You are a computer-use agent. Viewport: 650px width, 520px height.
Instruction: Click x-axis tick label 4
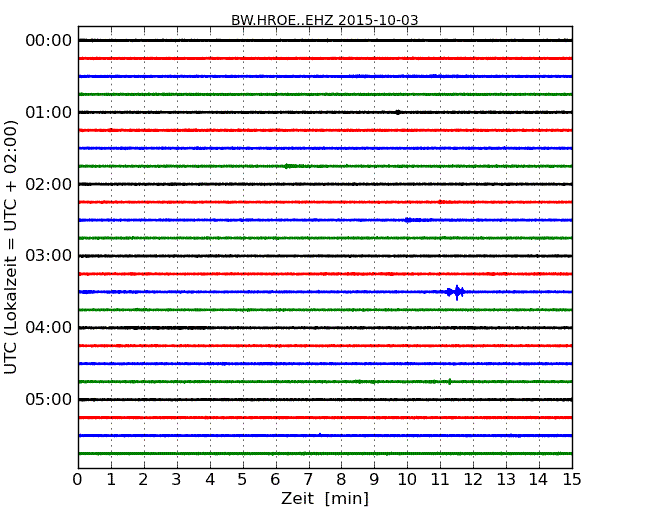tap(210, 480)
